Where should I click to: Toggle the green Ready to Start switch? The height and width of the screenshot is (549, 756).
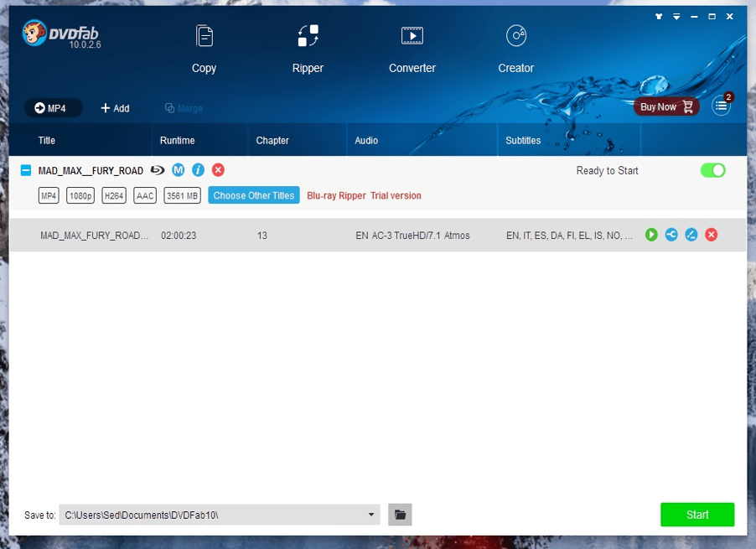tap(712, 170)
